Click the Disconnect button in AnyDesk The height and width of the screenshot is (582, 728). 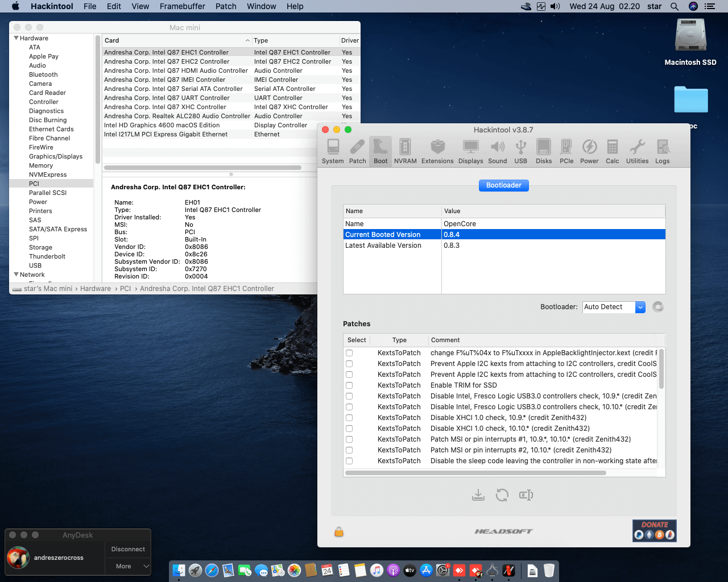(x=128, y=549)
